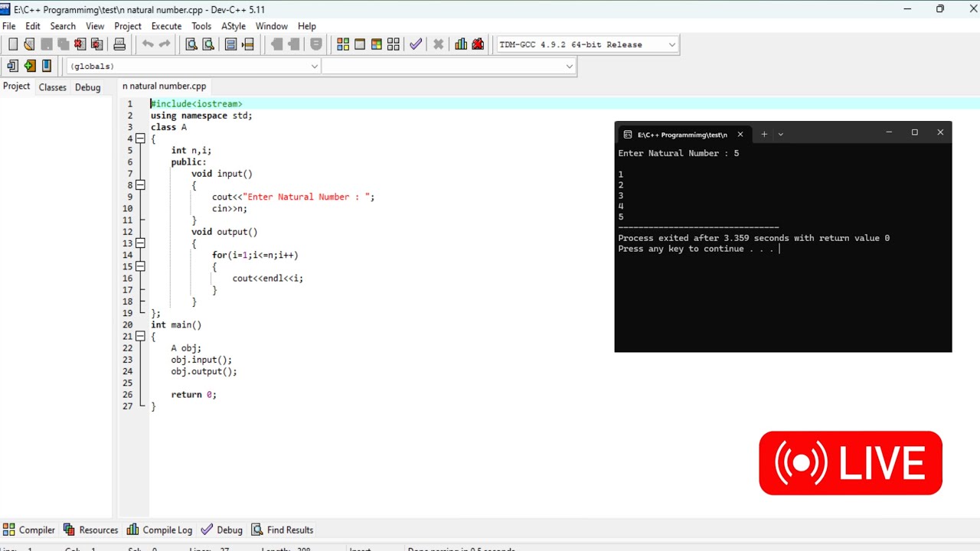Image resolution: width=980 pixels, height=551 pixels.
Task: Click the Close All files toolbar icon
Action: 96,44
